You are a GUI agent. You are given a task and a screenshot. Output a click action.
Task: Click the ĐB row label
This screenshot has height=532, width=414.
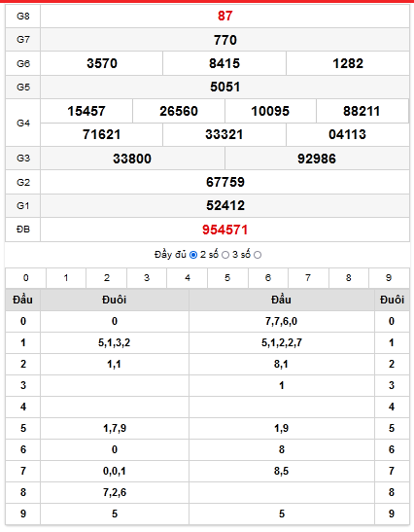[x=23, y=230]
